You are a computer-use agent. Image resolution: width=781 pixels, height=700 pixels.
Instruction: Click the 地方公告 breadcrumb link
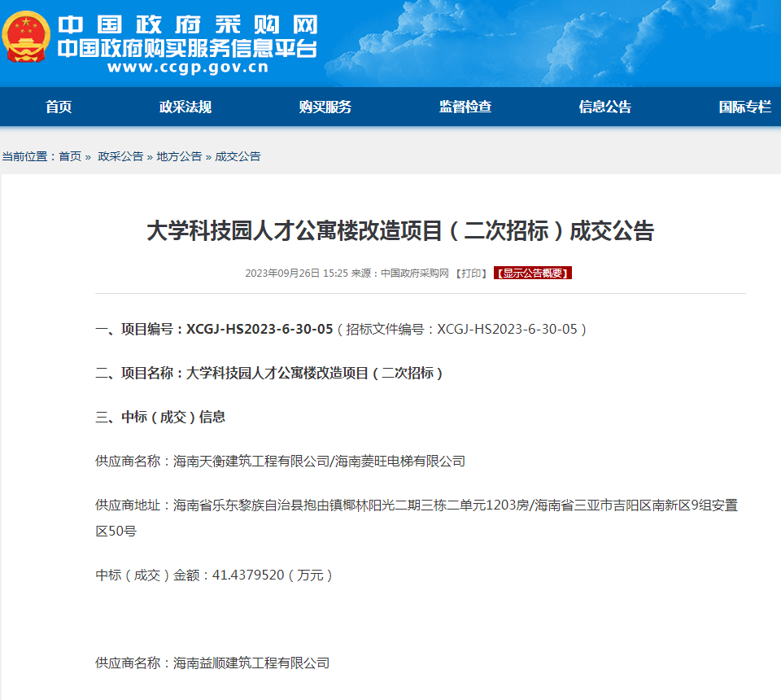click(179, 156)
